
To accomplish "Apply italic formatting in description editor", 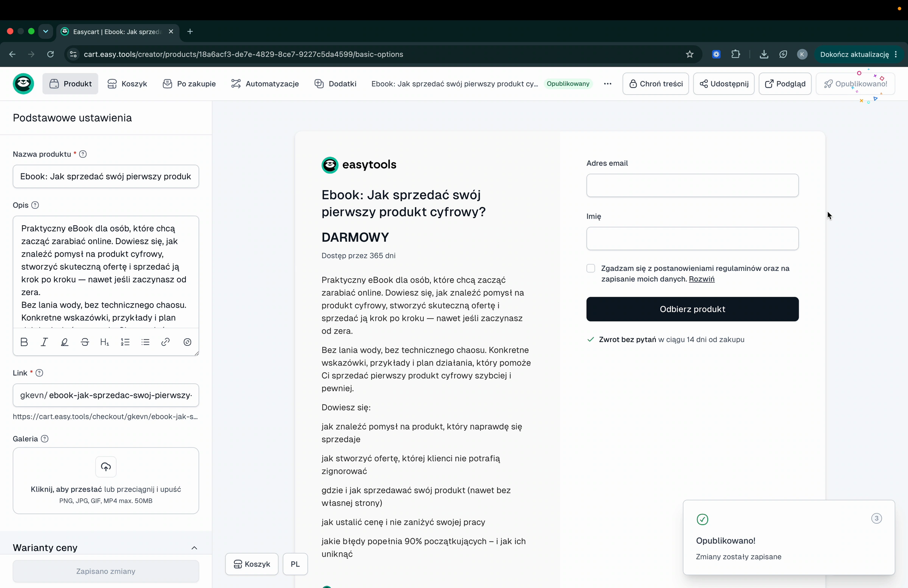I will [44, 342].
